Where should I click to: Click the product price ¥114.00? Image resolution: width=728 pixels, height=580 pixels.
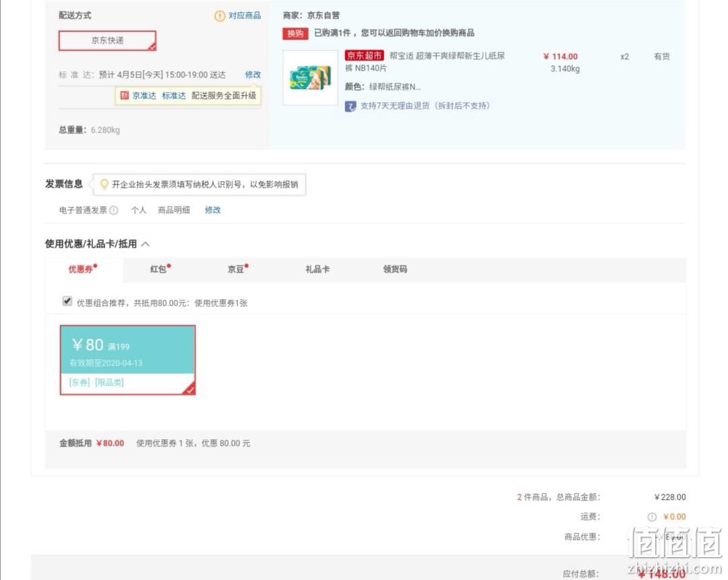[560, 57]
